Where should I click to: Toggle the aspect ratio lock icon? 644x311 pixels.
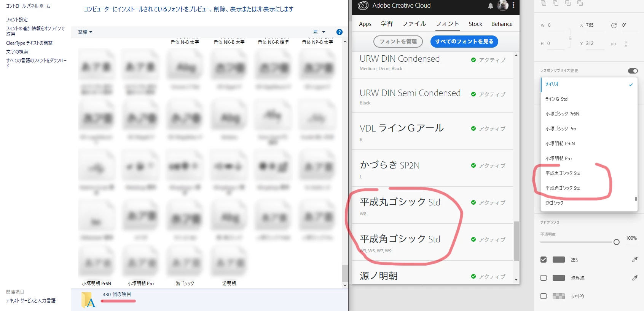click(x=570, y=38)
